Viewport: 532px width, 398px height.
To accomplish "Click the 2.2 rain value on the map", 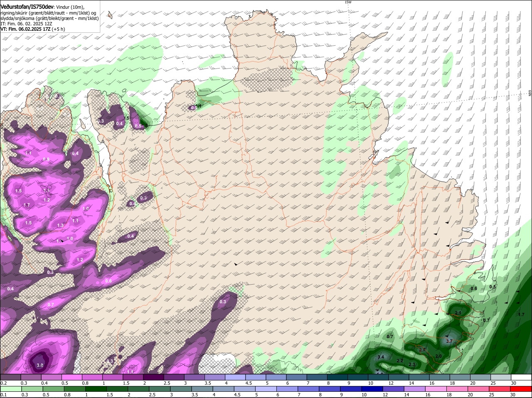I will (x=400, y=361).
